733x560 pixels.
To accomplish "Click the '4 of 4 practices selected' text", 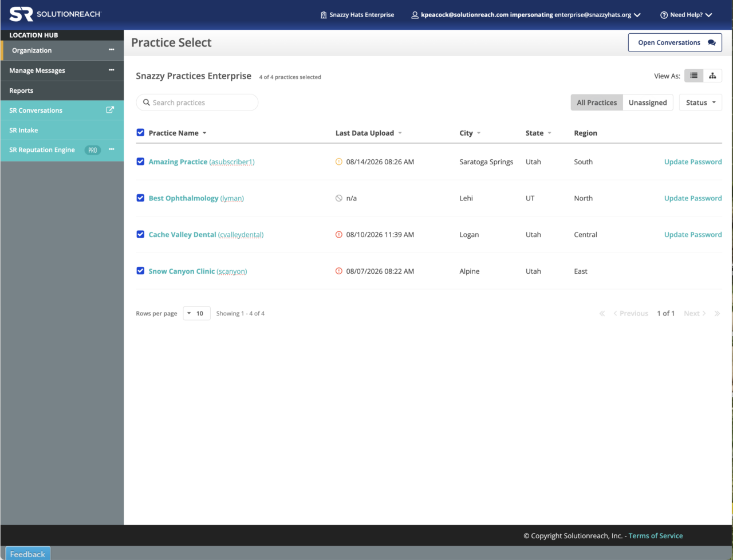I will tap(290, 77).
